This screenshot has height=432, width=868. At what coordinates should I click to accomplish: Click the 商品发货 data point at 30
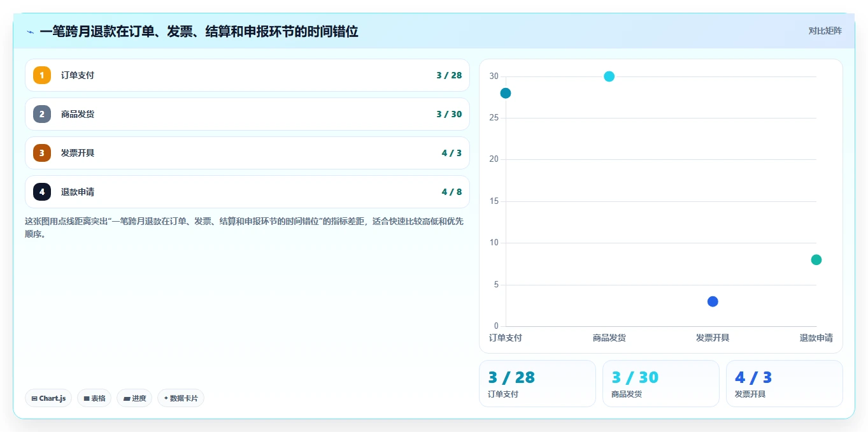pos(609,76)
